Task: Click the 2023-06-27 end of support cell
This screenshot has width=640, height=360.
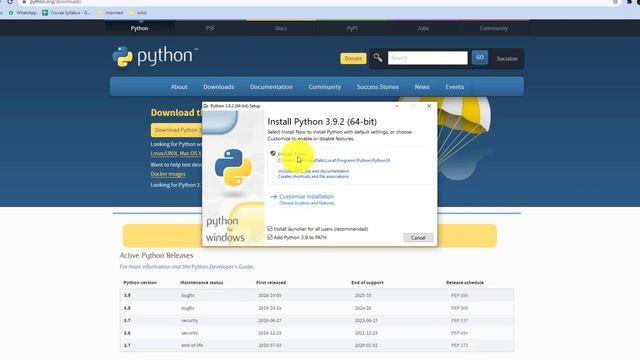Action: pos(366,320)
